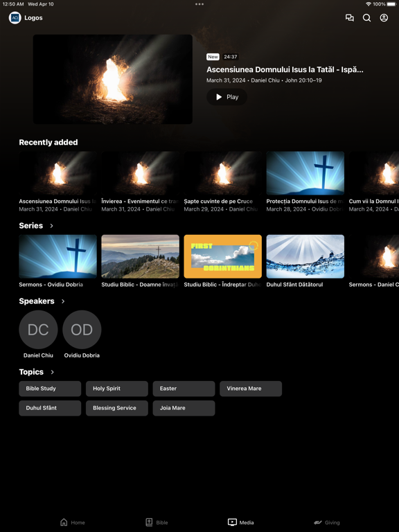Viewport: 399px width, 532px height.
Task: Open the chat conversations icon
Action: 349,18
